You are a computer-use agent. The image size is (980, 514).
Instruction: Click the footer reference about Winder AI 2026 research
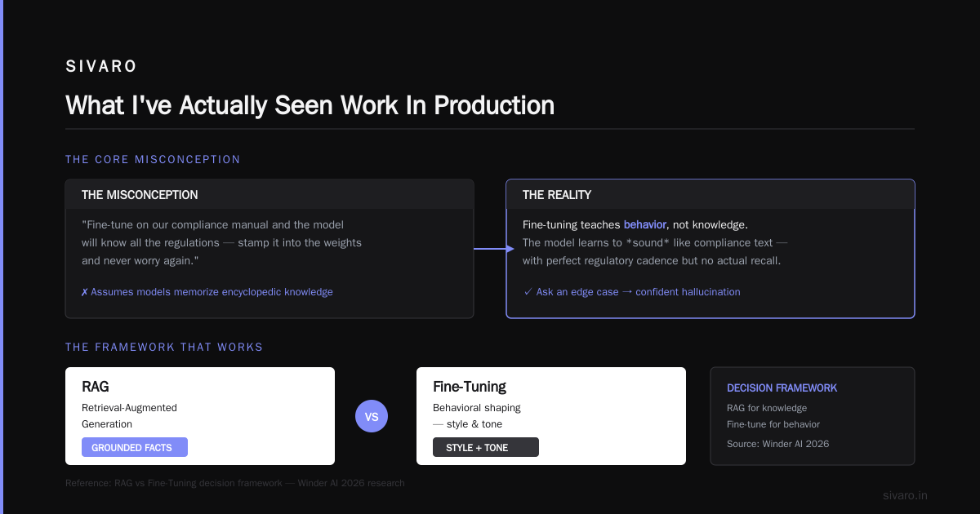(235, 483)
